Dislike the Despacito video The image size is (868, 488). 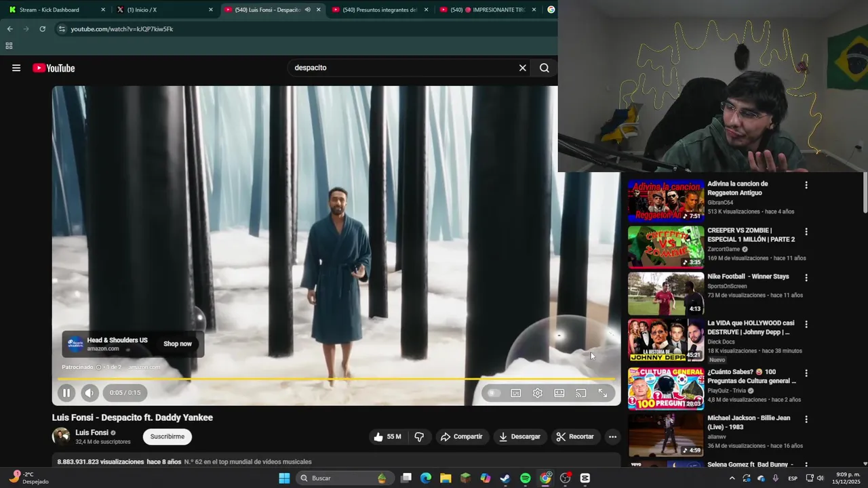(x=419, y=436)
